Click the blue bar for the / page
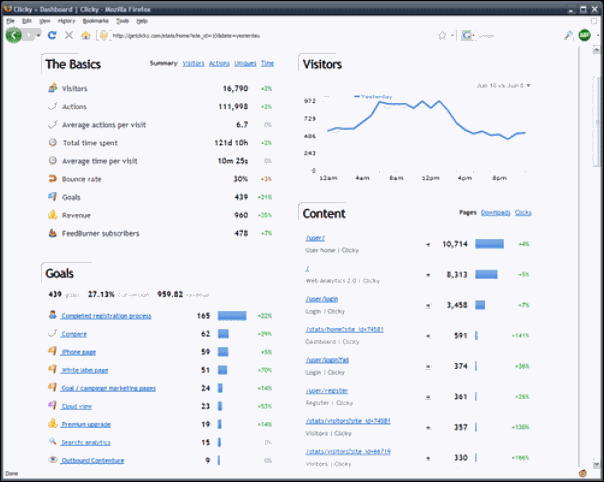The height and width of the screenshot is (482, 604). point(486,274)
